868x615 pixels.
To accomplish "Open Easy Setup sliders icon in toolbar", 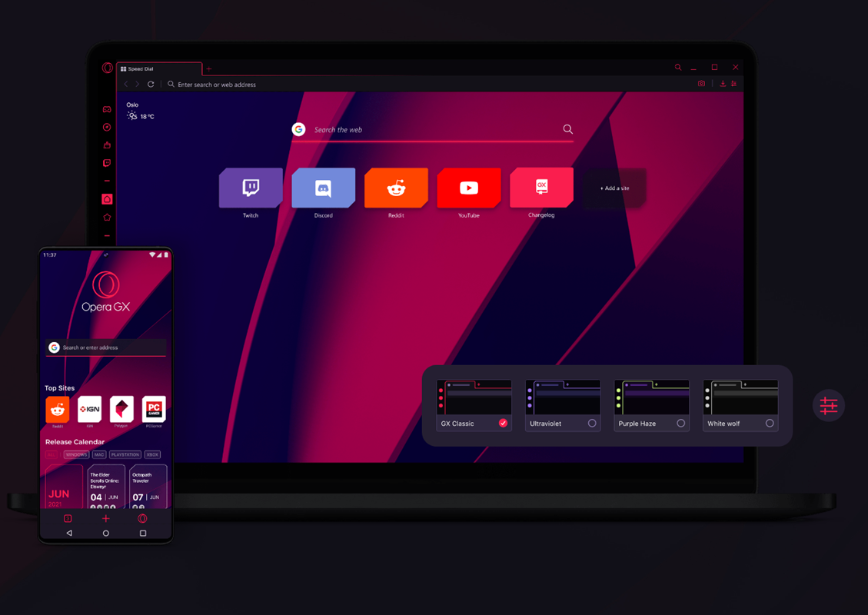I will coord(734,84).
